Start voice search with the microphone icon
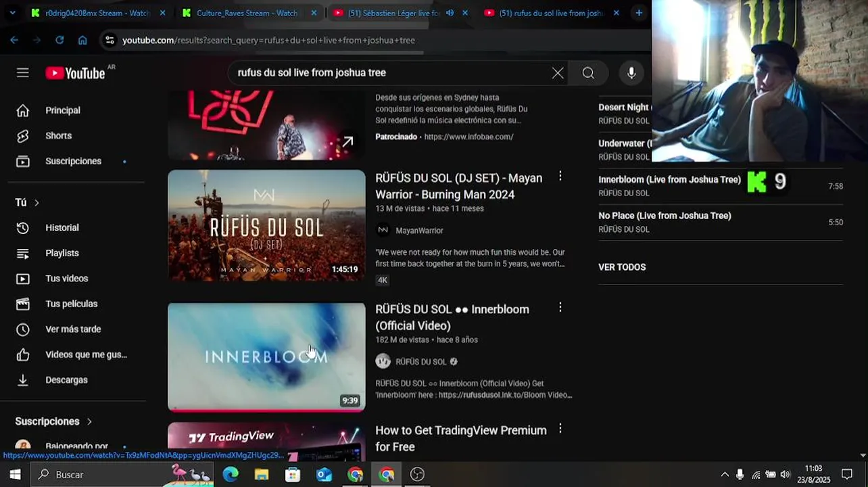Screen dimensions: 868x487 coord(631,73)
